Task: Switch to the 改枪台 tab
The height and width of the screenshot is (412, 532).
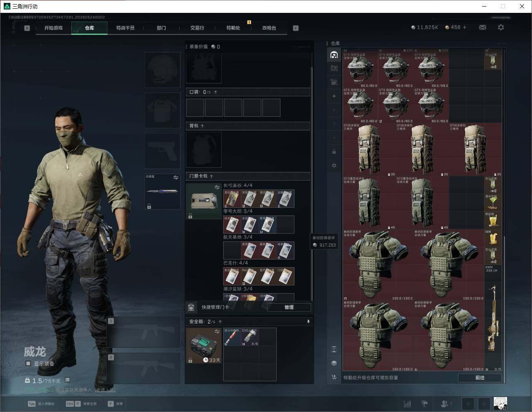Action: coord(269,28)
